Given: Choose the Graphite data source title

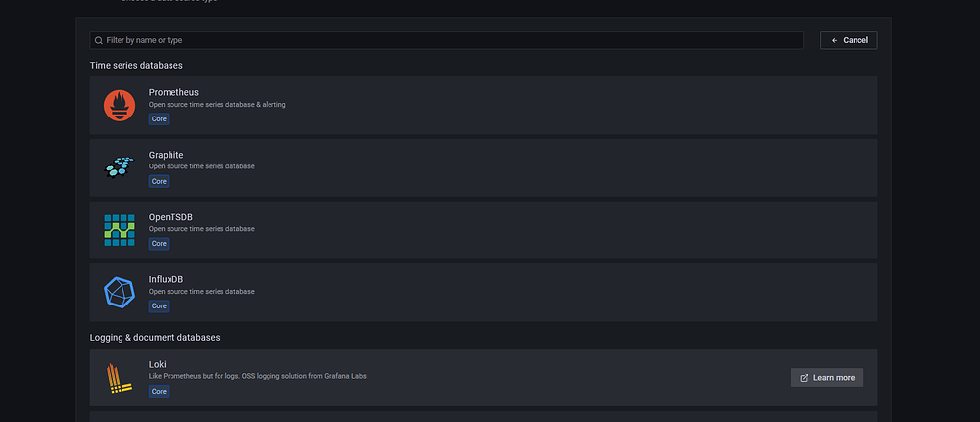Looking at the screenshot, I should click(166, 155).
